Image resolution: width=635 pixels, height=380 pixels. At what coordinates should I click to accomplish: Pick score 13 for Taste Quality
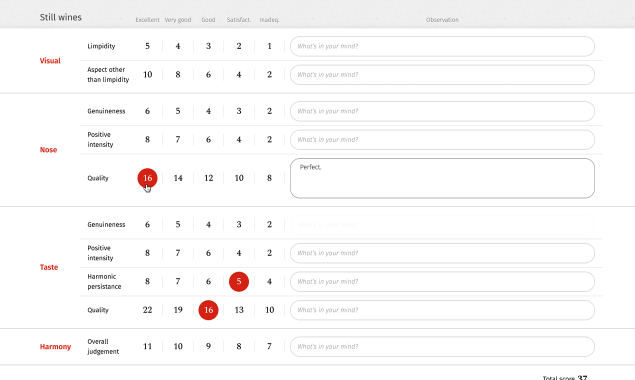pos(239,310)
